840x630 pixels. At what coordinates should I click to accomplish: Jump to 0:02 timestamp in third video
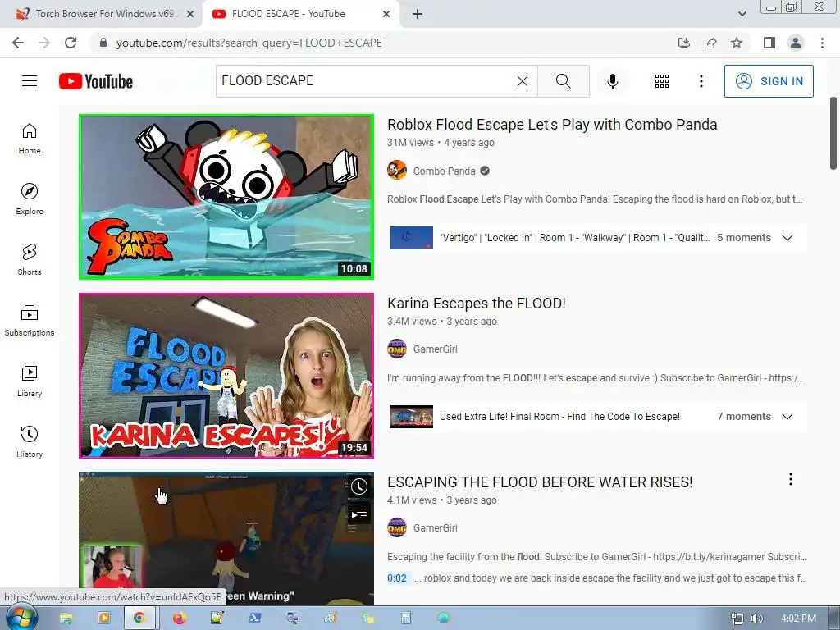pos(397,578)
